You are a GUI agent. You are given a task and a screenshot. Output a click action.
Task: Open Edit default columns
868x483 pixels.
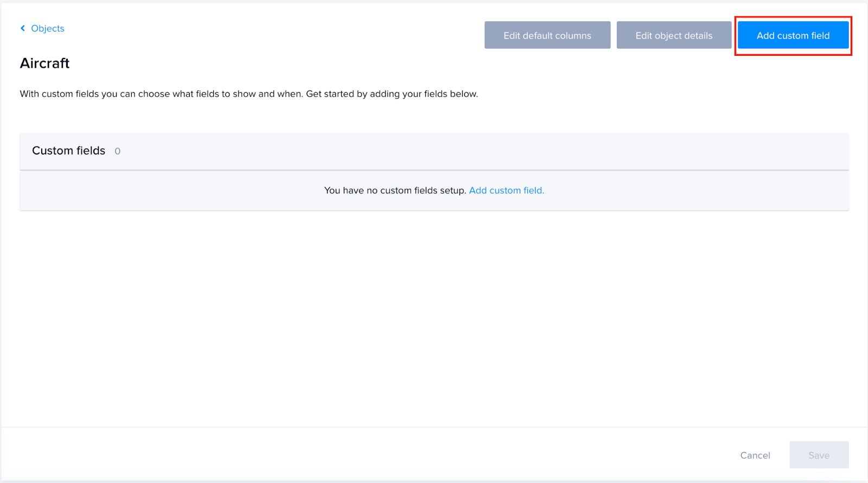click(x=547, y=35)
